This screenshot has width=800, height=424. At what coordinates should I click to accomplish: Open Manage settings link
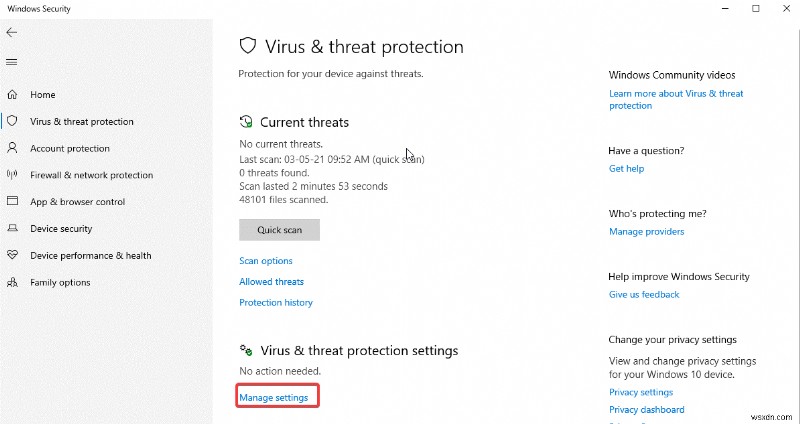273,398
